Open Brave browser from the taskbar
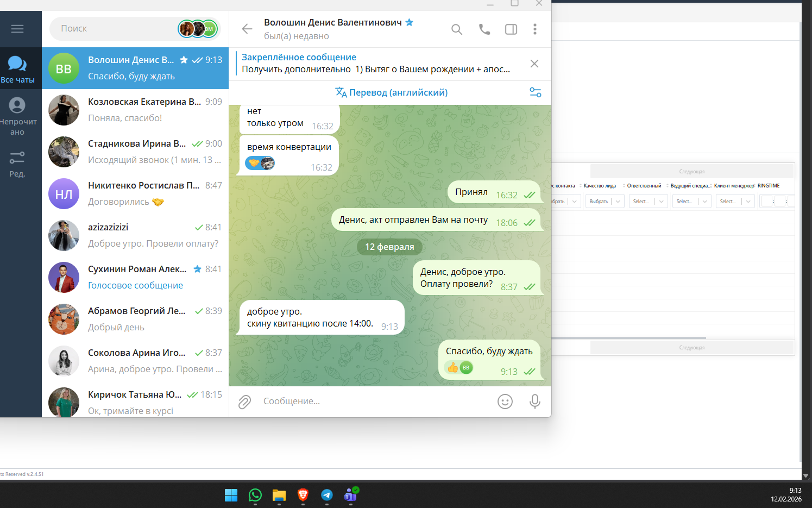Screen dimensions: 812x508 (303, 495)
